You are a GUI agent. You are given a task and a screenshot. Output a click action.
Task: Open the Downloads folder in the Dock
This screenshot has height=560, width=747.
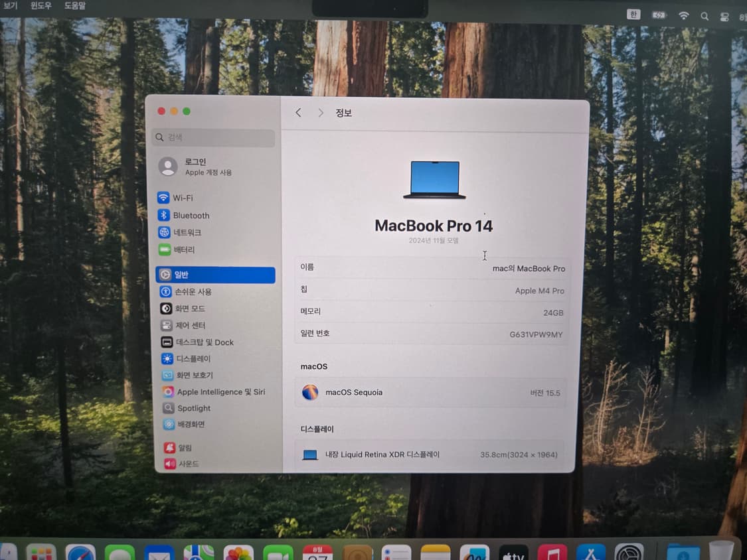click(x=683, y=553)
